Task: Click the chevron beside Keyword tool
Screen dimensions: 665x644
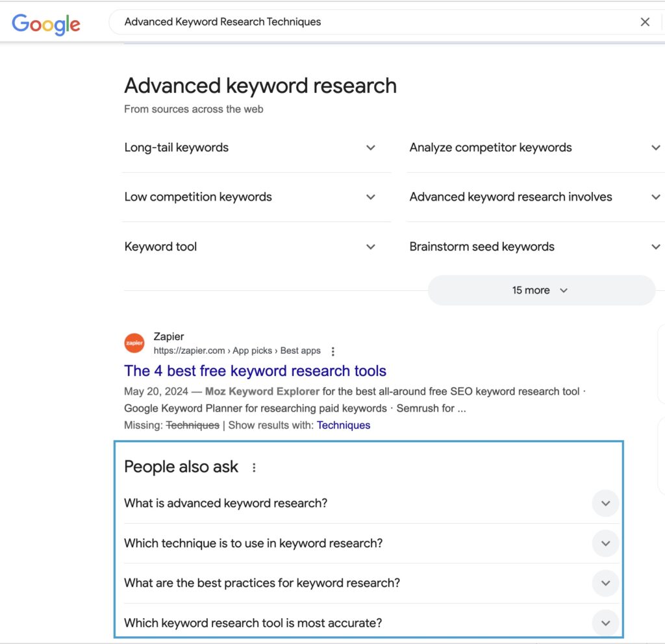Action: click(x=370, y=247)
